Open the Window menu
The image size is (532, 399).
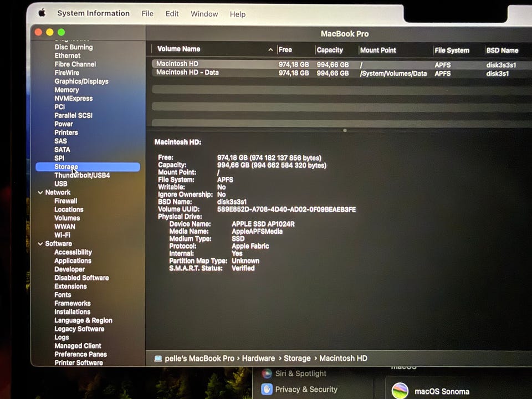point(204,14)
